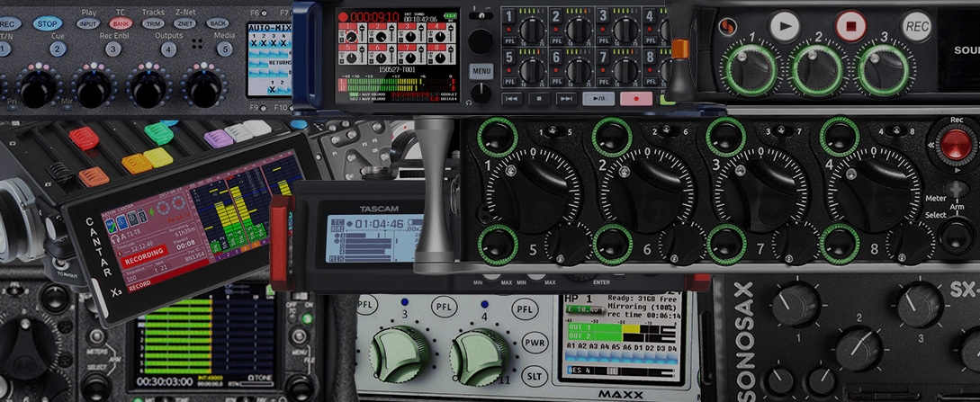Viewport: 980px width, 402px height.
Task: Click green knob 3 on MAXX
Action: [399, 354]
